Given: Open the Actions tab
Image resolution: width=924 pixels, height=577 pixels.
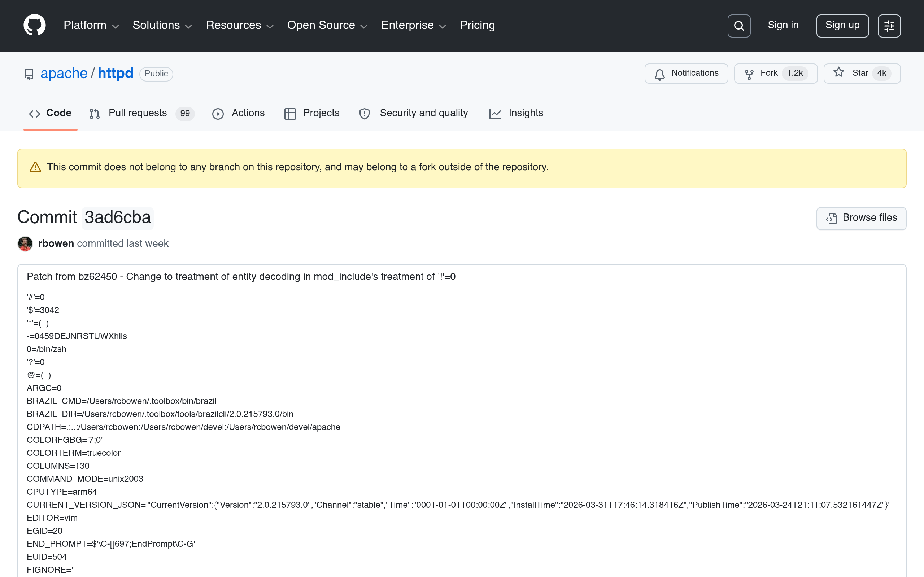Looking at the screenshot, I should 239,113.
